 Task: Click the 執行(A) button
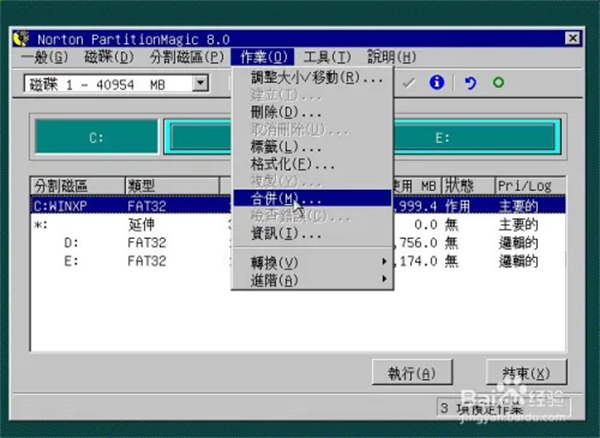pos(412,373)
